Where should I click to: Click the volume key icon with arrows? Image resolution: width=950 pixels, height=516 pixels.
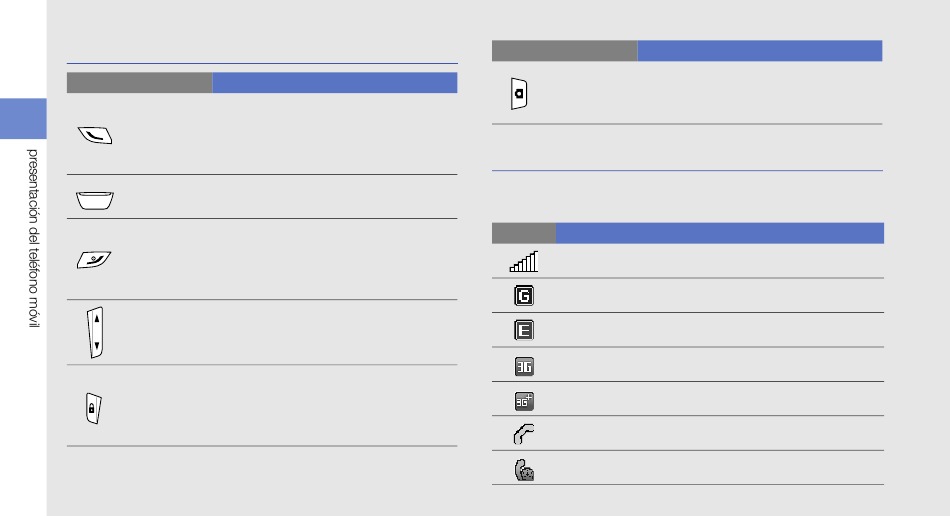(x=94, y=333)
